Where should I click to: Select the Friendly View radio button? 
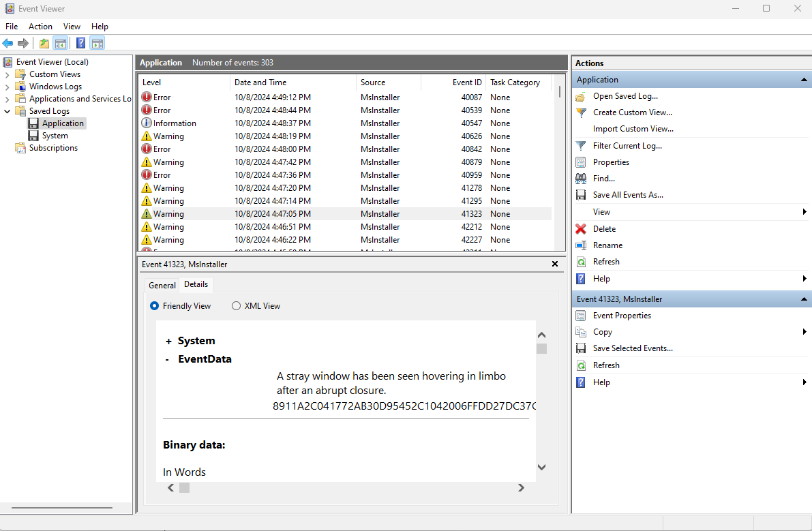pos(154,306)
